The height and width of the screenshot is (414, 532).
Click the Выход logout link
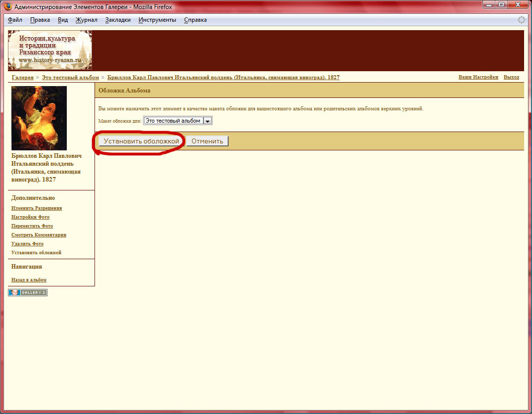point(511,77)
